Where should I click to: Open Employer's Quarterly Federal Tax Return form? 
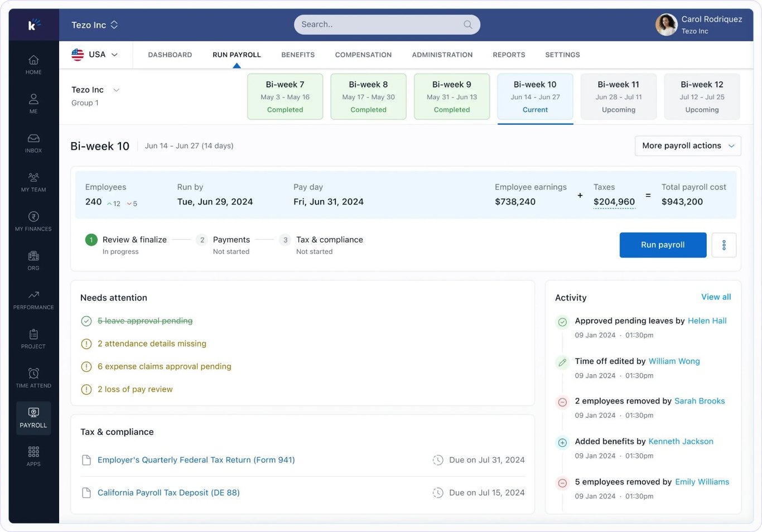point(196,460)
